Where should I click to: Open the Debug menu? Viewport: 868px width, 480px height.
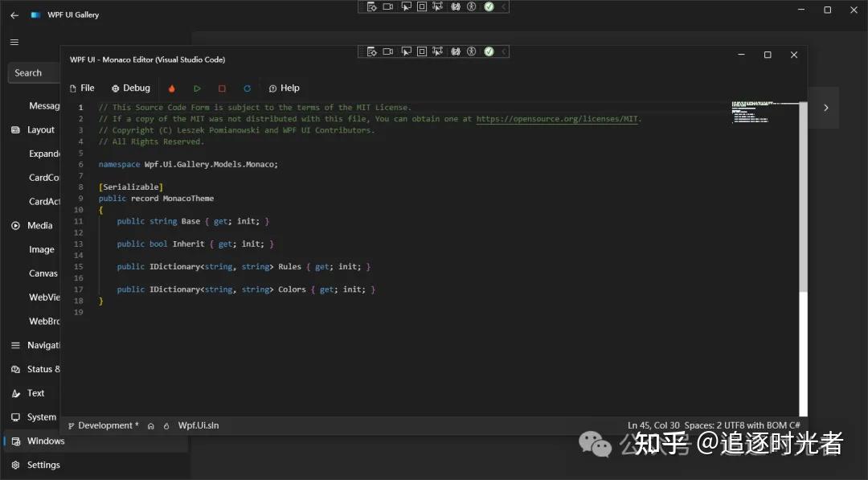click(130, 88)
